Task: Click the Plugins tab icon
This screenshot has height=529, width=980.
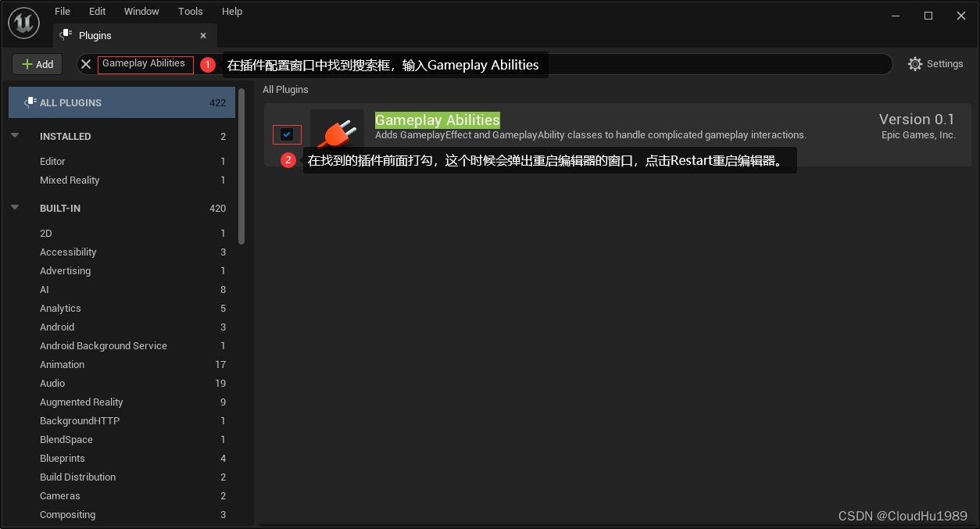Action: click(66, 35)
